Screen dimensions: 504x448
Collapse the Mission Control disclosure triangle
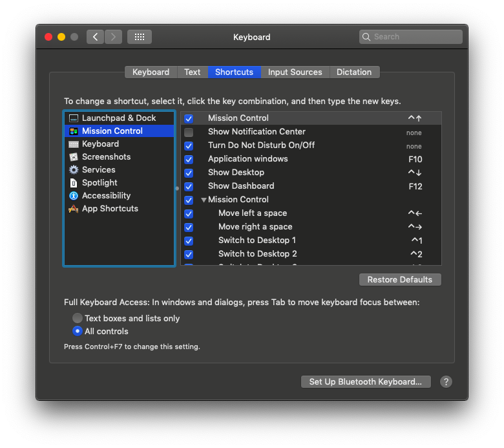click(204, 200)
